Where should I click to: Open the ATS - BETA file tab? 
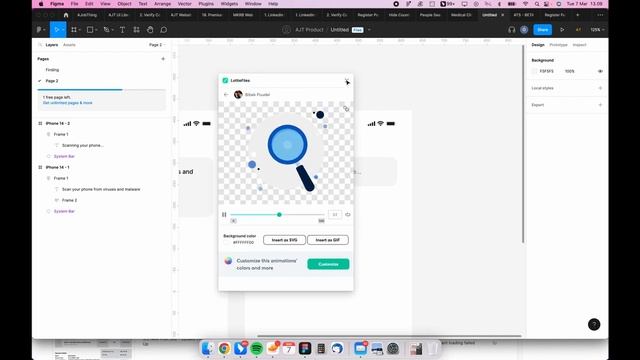[523, 15]
